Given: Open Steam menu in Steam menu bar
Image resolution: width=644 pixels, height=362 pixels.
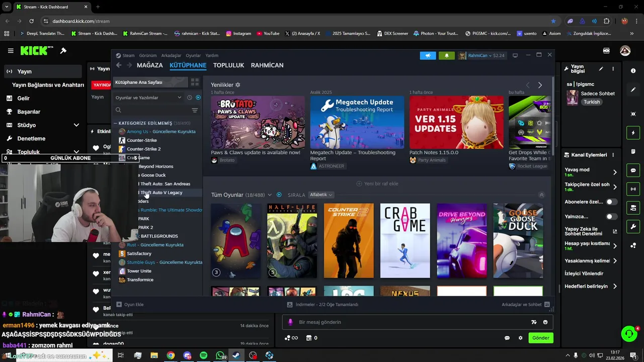Looking at the screenshot, I should pos(128,55).
